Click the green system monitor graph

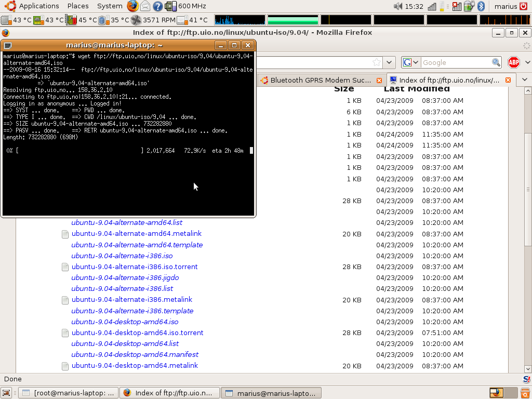tap(293, 20)
